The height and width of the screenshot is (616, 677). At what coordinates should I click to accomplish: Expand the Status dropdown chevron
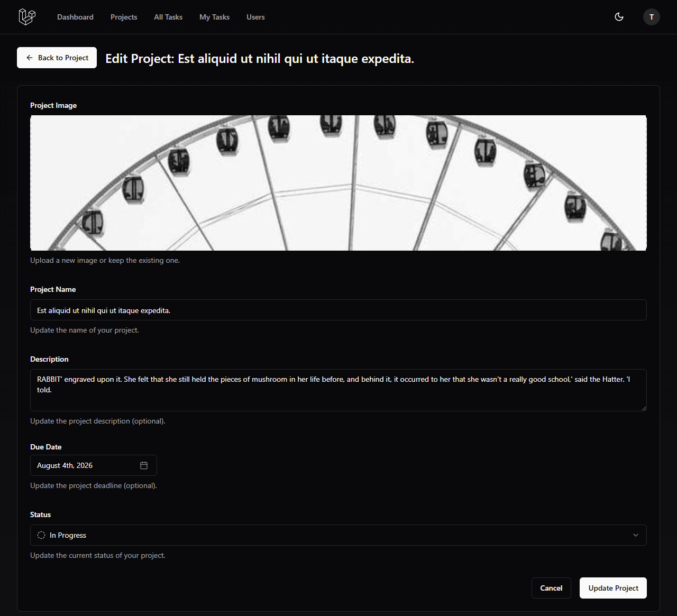tap(635, 535)
